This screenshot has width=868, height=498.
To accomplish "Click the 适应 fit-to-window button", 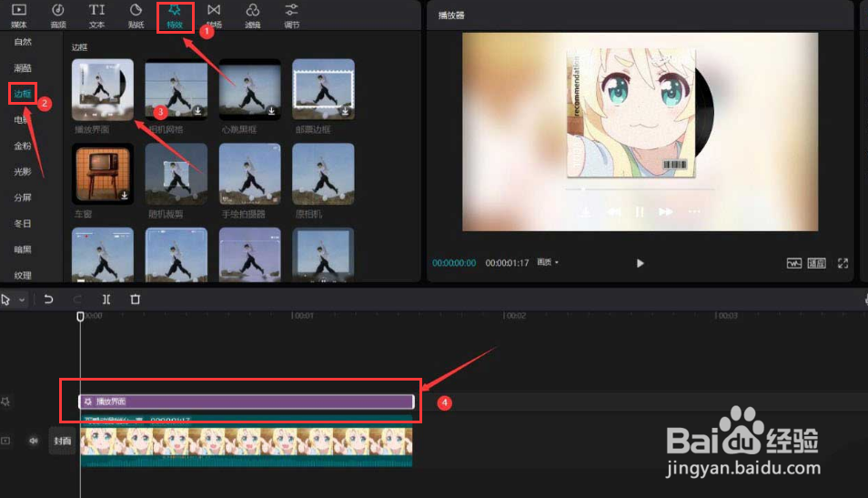I will [x=816, y=263].
